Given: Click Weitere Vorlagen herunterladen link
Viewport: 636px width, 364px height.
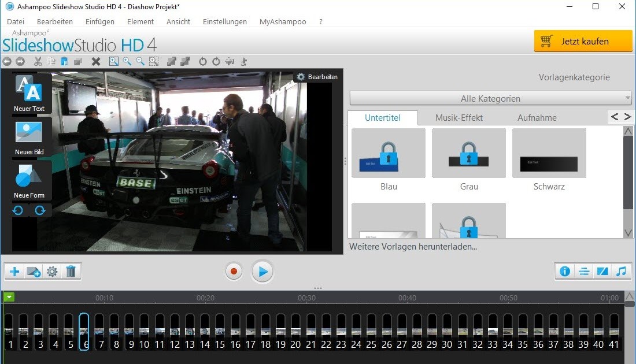Looking at the screenshot, I should [x=413, y=247].
